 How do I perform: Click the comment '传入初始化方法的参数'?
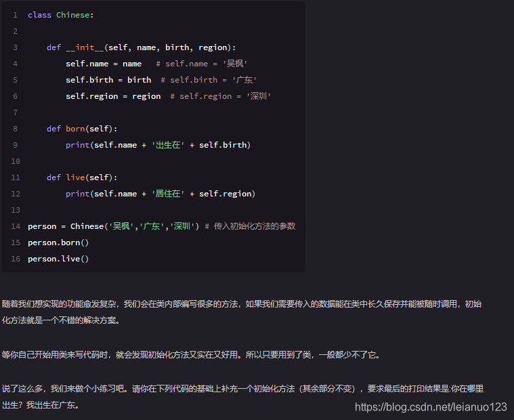pos(255,226)
